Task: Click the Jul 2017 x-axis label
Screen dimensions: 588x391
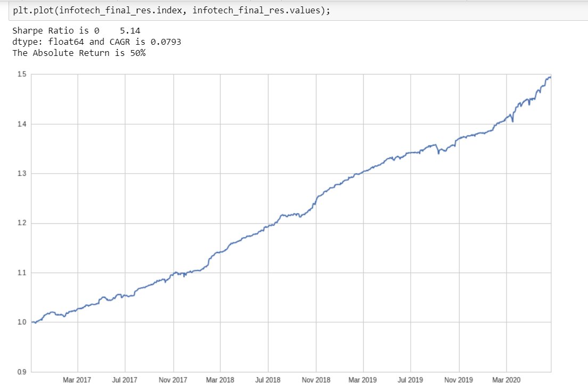Action: click(x=124, y=380)
